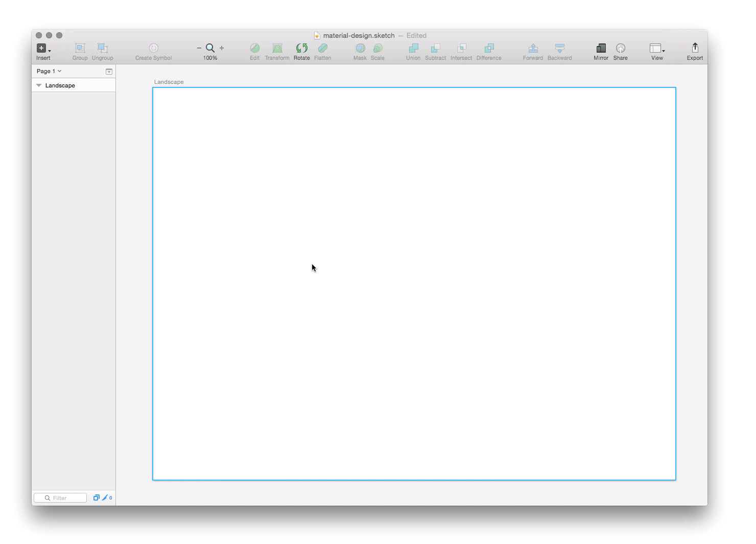
Task: Collapse the Landscape artboard triangle
Action: tap(39, 85)
